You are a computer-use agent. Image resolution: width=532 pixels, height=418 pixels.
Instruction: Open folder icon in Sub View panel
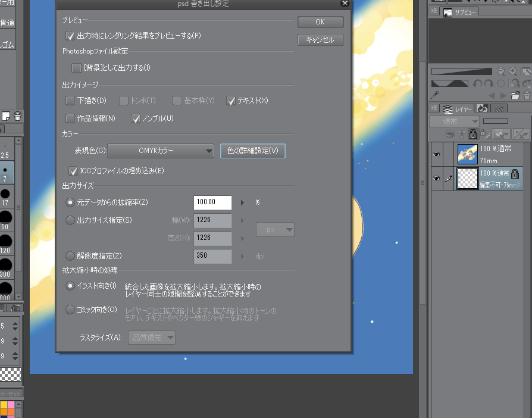coord(515,95)
